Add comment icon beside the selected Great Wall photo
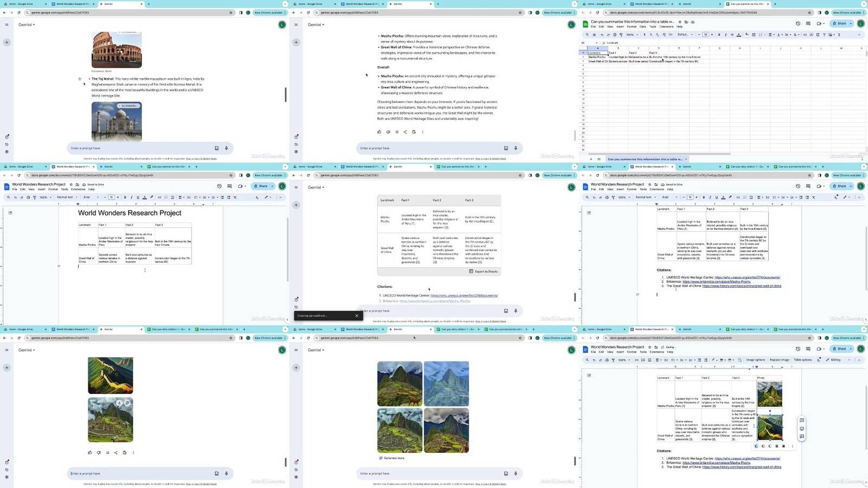 coord(802,421)
